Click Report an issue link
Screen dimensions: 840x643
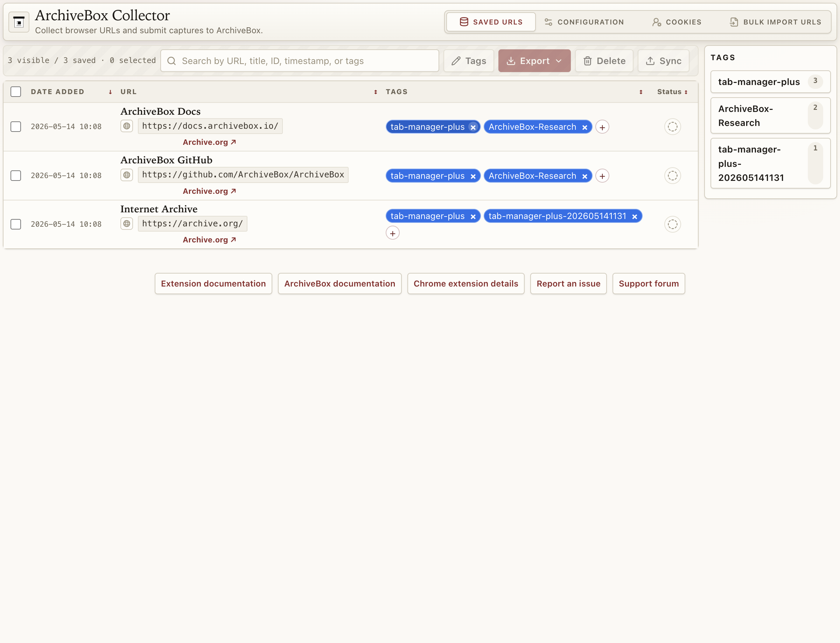tap(568, 284)
